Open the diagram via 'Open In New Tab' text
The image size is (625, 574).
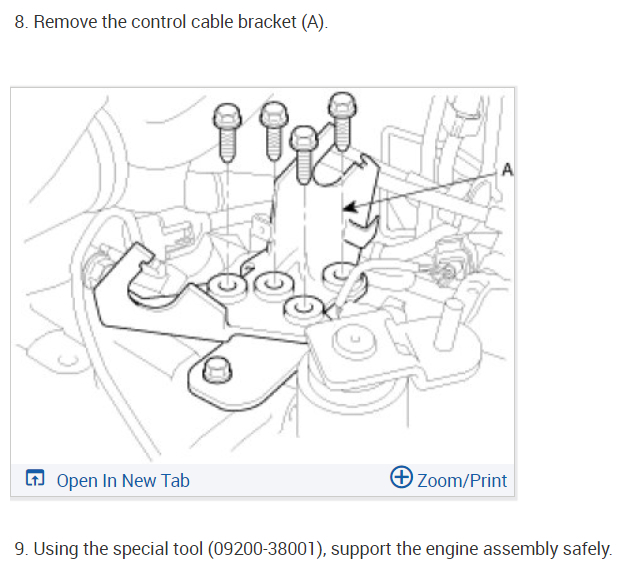pyautogui.click(x=123, y=480)
